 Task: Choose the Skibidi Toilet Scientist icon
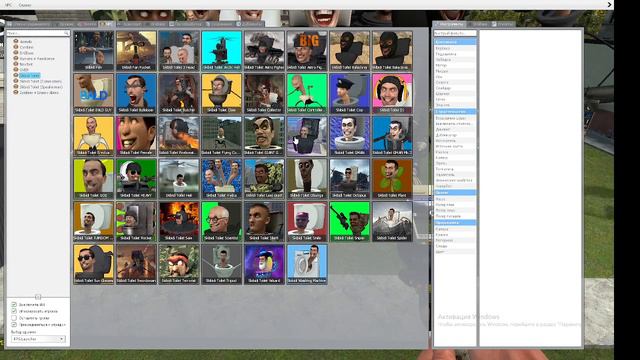(222, 221)
